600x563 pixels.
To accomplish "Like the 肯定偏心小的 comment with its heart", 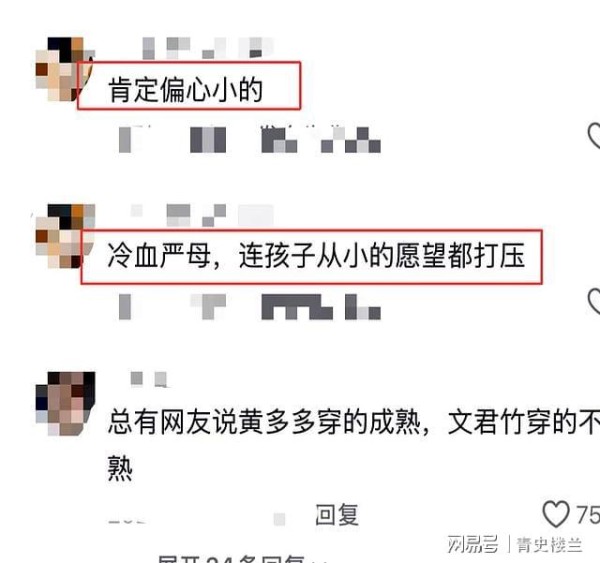I will 594,135.
